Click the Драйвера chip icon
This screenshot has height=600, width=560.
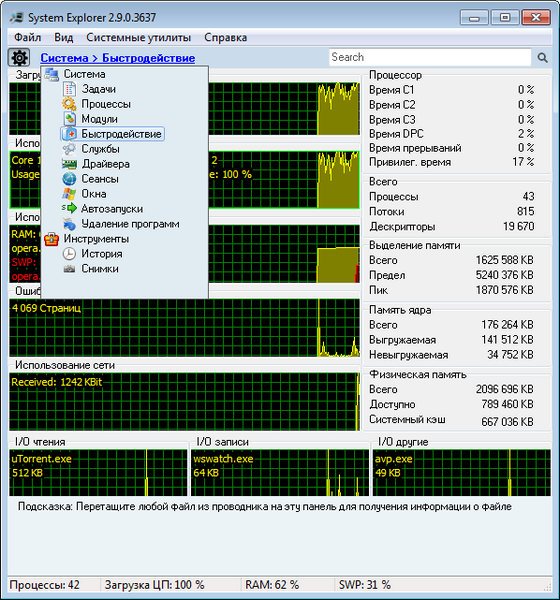(69, 164)
